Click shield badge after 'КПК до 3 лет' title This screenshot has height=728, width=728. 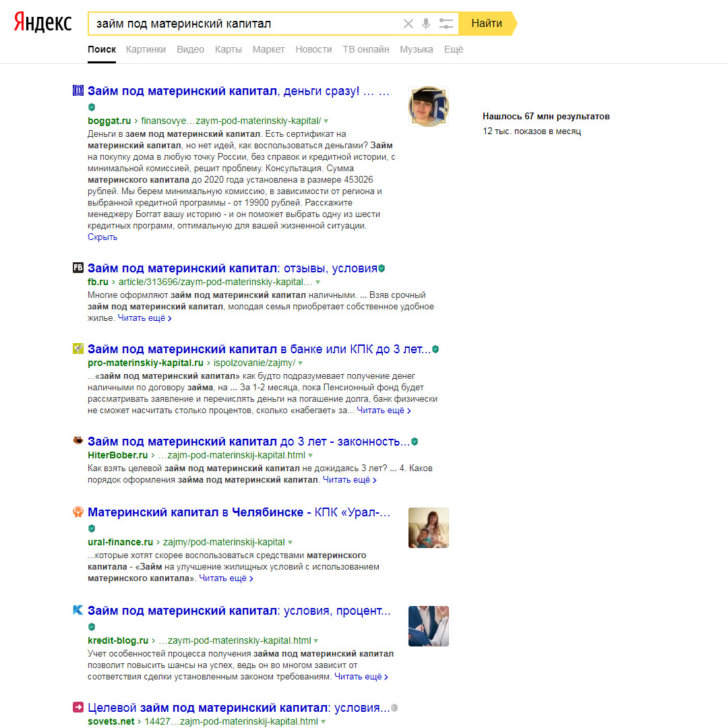(x=435, y=349)
